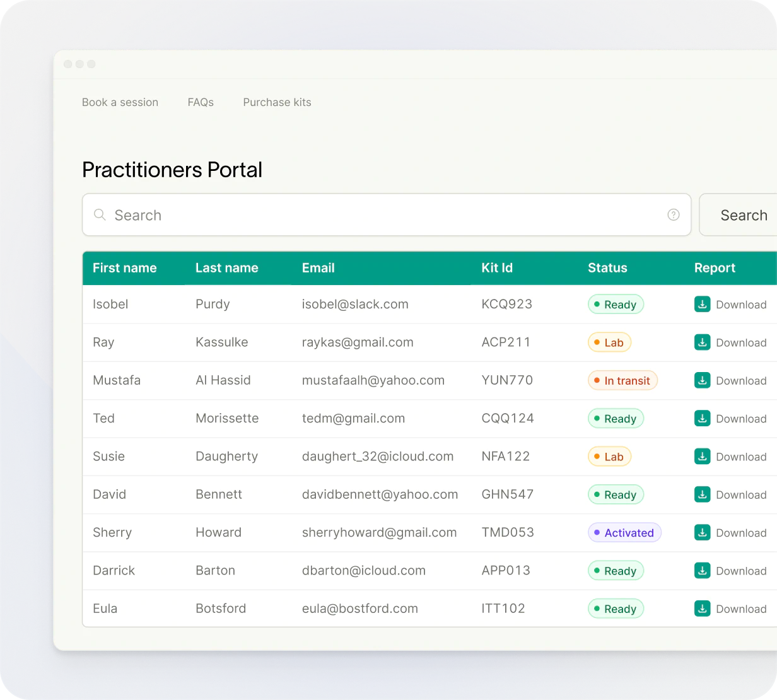This screenshot has width=777, height=700.
Task: Go to Purchase kits
Action: tap(277, 102)
